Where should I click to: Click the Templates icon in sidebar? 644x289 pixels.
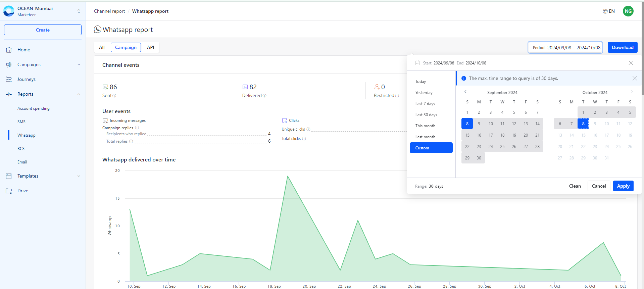pos(9,176)
